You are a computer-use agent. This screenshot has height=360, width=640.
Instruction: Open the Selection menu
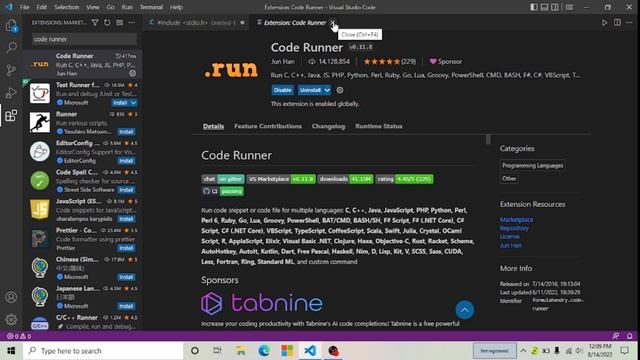pos(66,7)
